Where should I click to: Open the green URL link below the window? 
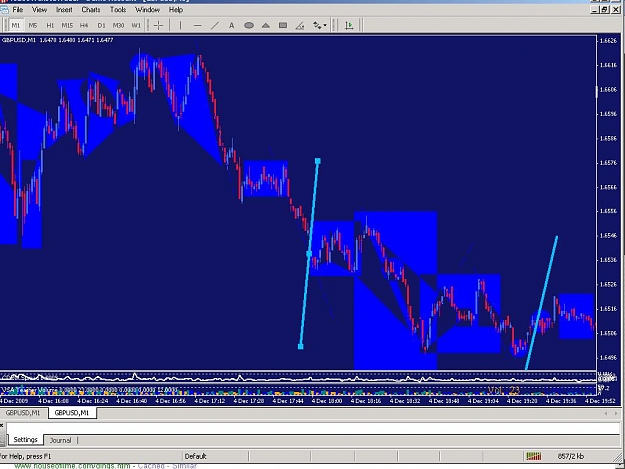coord(72,465)
